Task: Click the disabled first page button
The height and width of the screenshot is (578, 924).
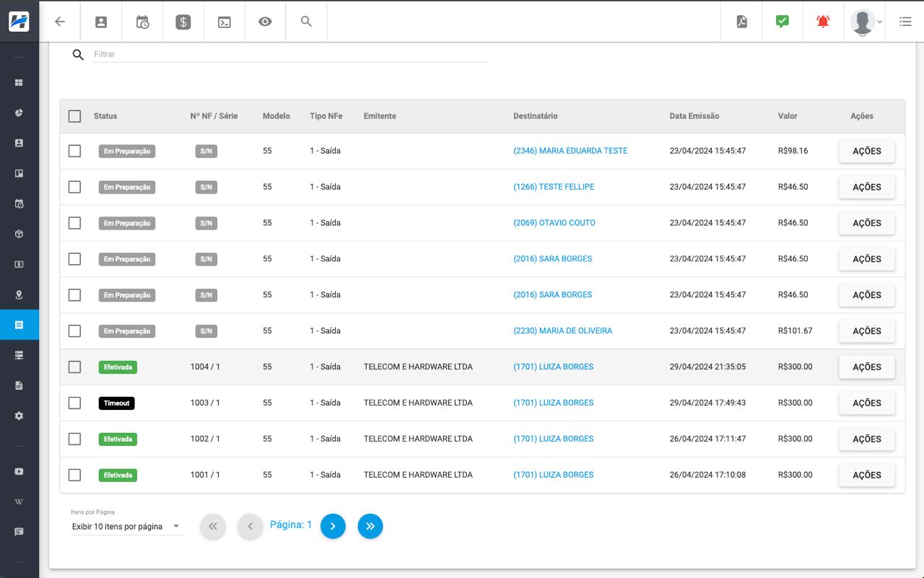Action: 213,526
